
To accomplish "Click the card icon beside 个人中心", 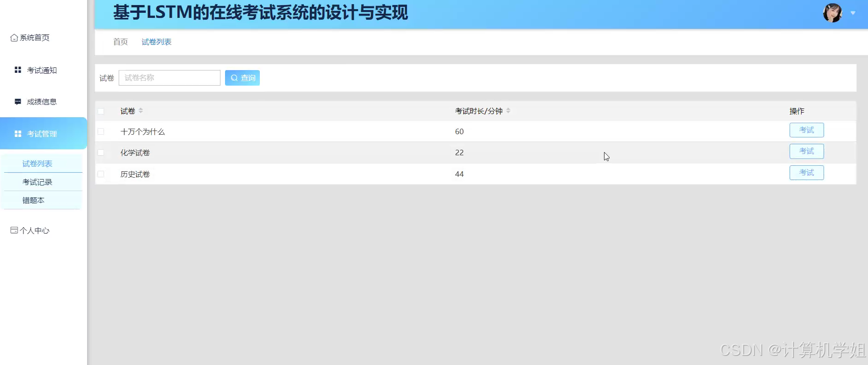I will coord(14,230).
